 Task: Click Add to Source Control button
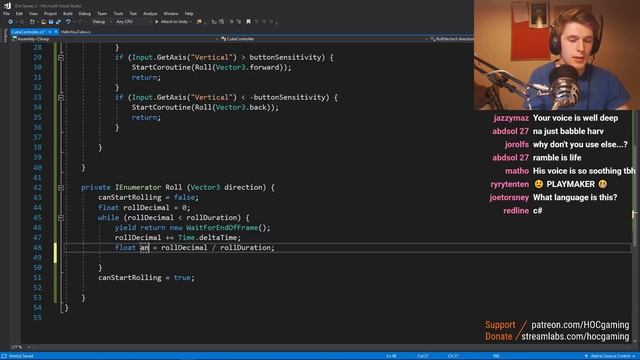point(610,356)
